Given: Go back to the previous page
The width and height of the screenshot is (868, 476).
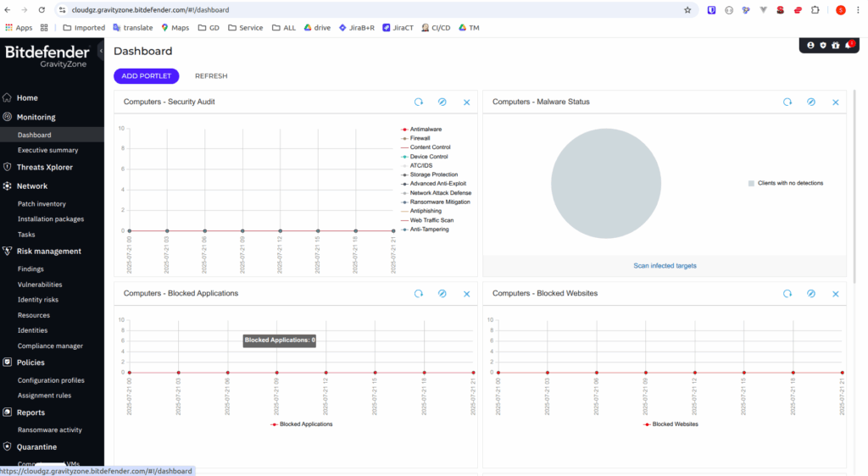Looking at the screenshot, I should 7,10.
